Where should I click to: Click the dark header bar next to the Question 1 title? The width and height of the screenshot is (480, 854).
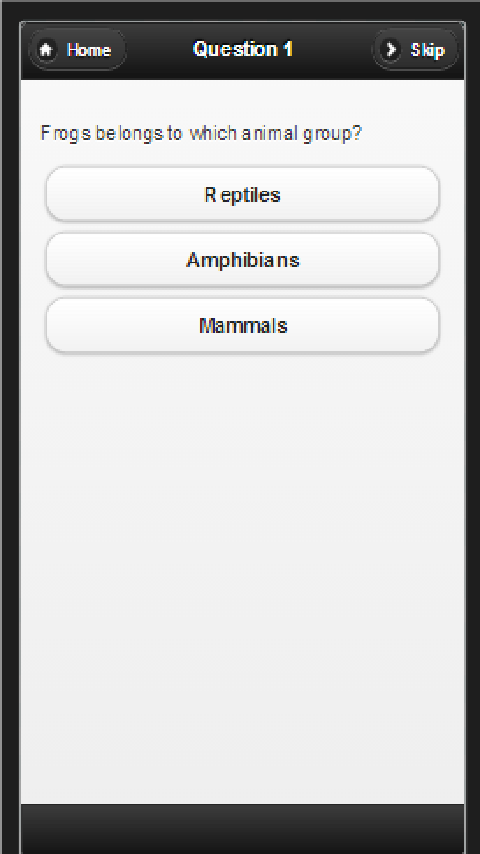coord(332,50)
